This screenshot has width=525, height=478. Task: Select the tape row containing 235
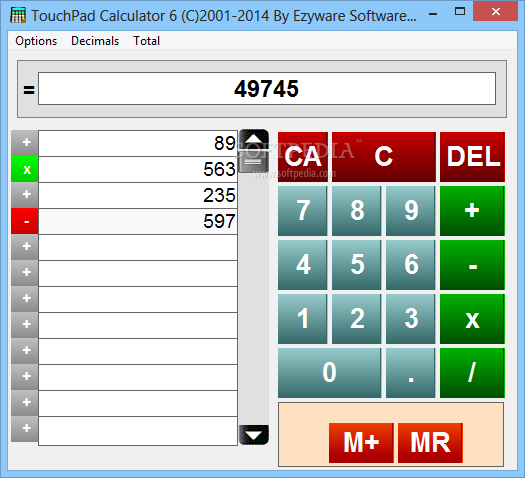pyautogui.click(x=138, y=195)
